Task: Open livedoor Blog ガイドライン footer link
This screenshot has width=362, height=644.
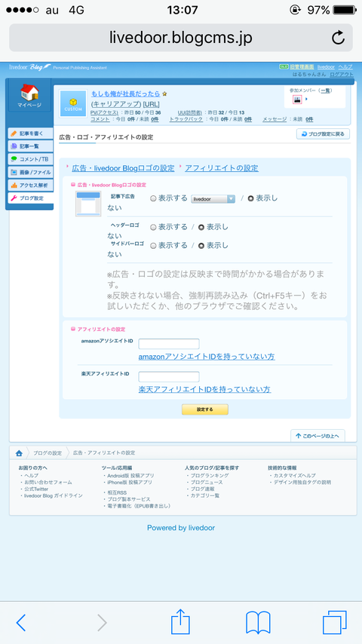Action: click(53, 495)
